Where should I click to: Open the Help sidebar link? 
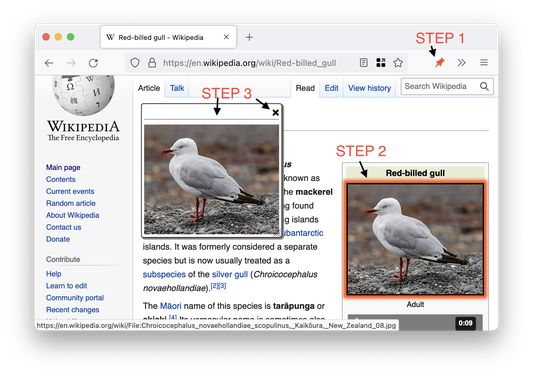(x=54, y=274)
